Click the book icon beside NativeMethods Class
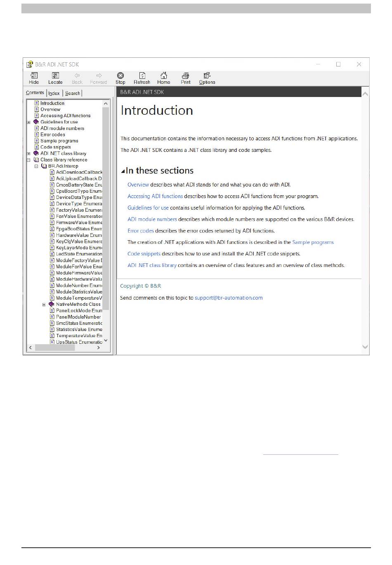Viewport: 392px width, 565px height. (x=52, y=304)
